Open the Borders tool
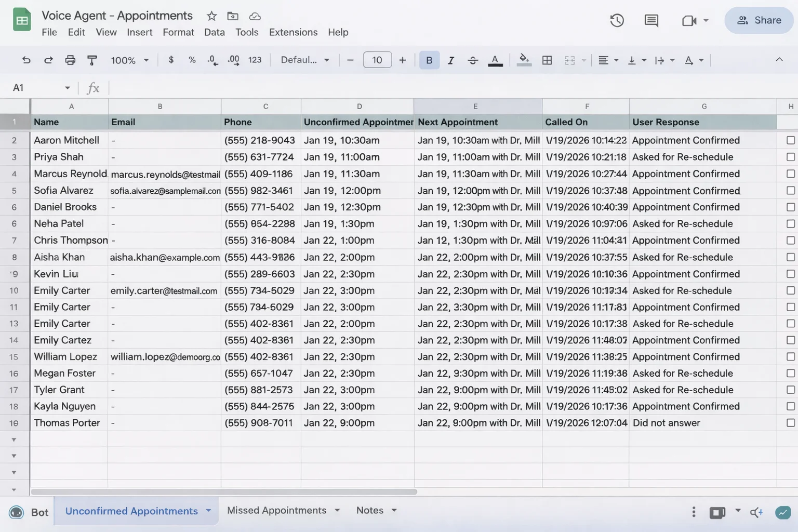798x532 pixels. pos(547,60)
